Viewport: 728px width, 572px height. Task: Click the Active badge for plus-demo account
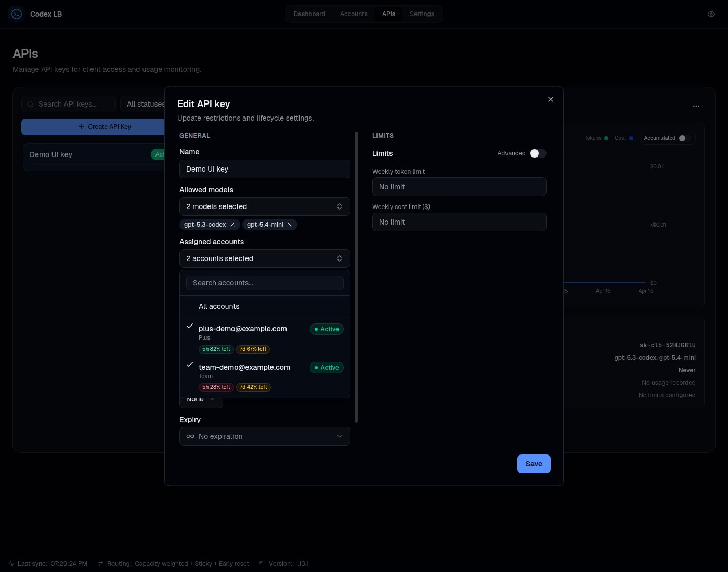327,329
